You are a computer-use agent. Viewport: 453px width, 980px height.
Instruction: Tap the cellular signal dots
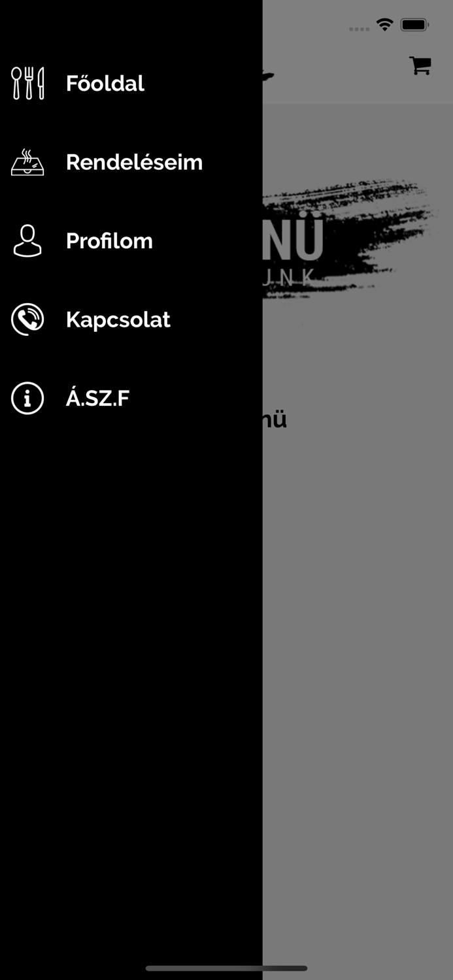tap(359, 29)
